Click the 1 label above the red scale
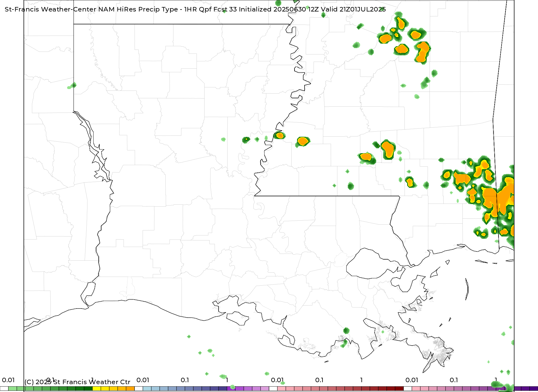The height and width of the screenshot is (392, 538). pyautogui.click(x=361, y=380)
